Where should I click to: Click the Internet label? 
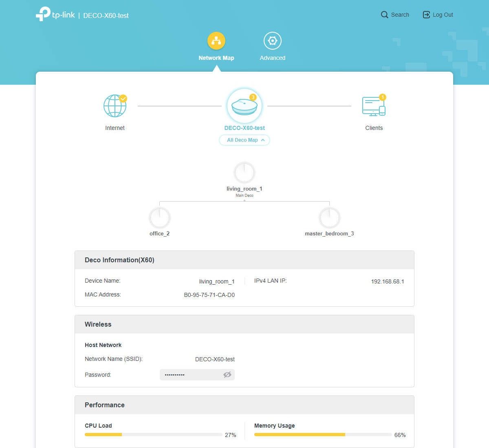(115, 128)
